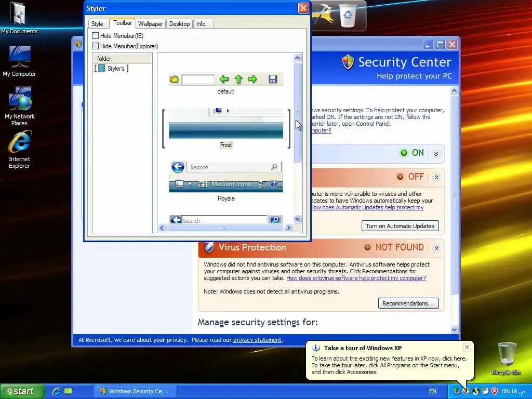Click the Styler list horizontal scrollbar thumb
Viewport: 532px width, 399px height.
(224, 228)
